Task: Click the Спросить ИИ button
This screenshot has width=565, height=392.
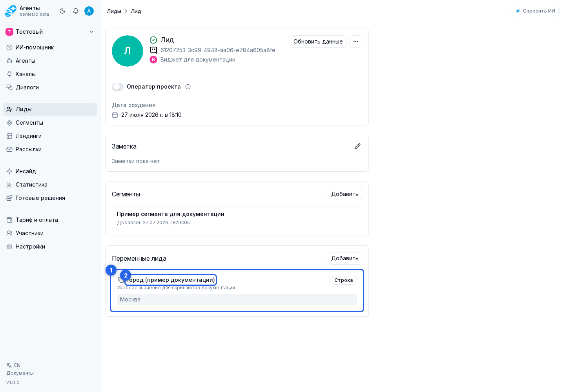Action: [x=535, y=11]
